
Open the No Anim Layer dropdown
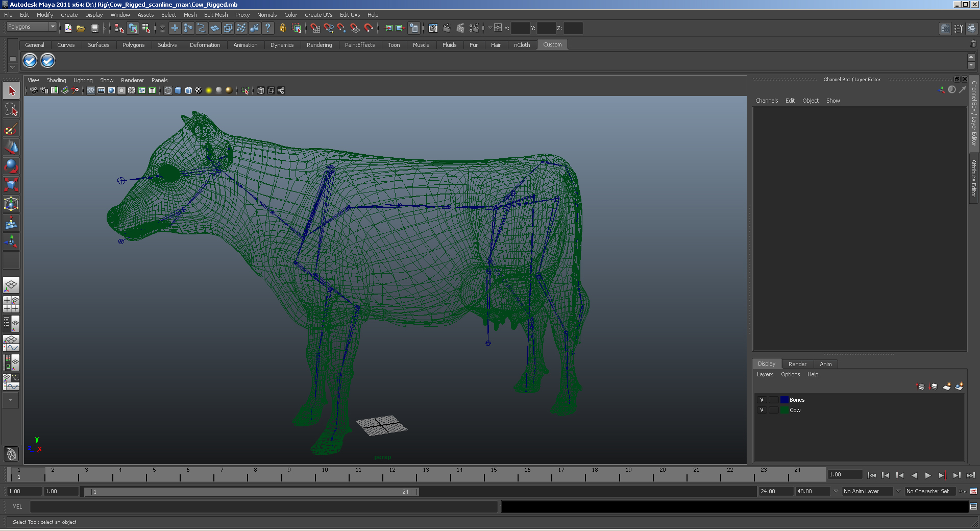tap(868, 492)
